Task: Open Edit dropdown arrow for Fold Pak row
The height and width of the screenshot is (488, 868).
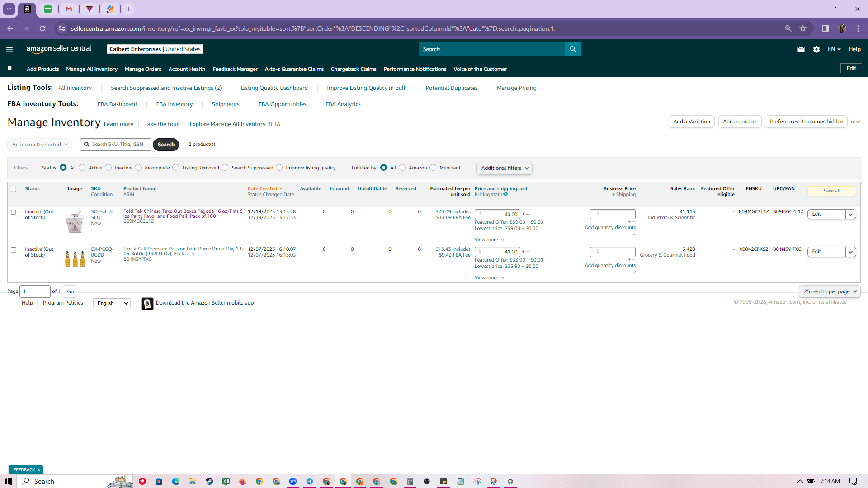Action: tap(851, 214)
